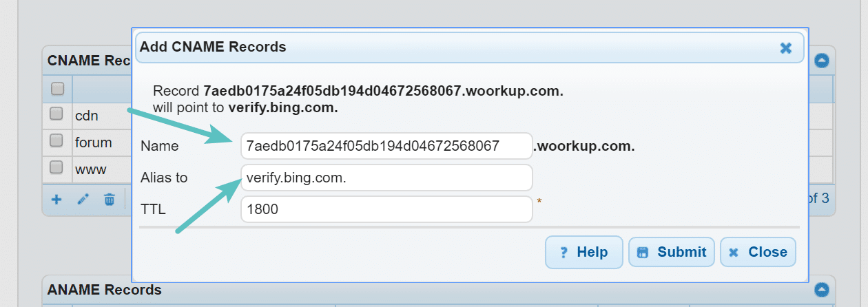The image size is (868, 307).
Task: Check the www record checkbox
Action: 57,167
